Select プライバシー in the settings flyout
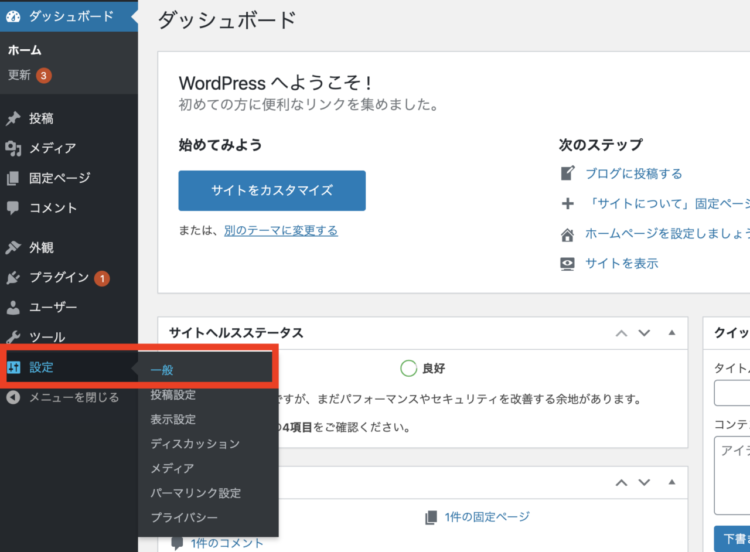Viewport: 750px width, 552px height. tap(184, 518)
